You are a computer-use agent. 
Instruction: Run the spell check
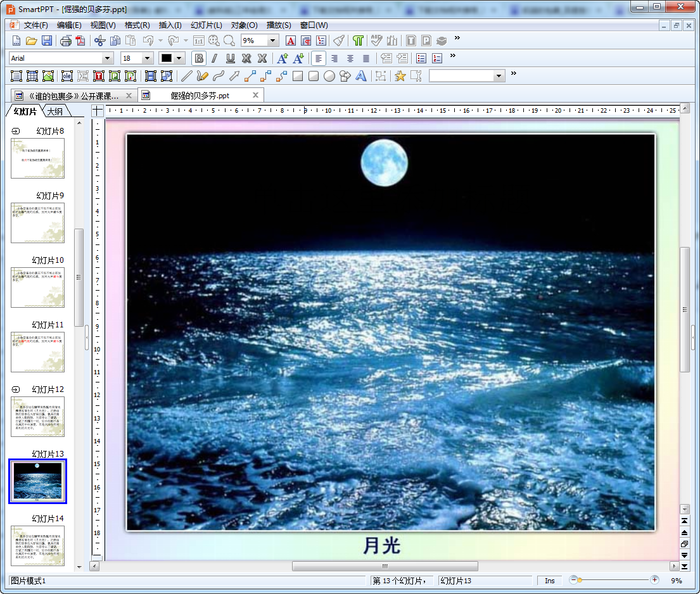pyautogui.click(x=377, y=41)
